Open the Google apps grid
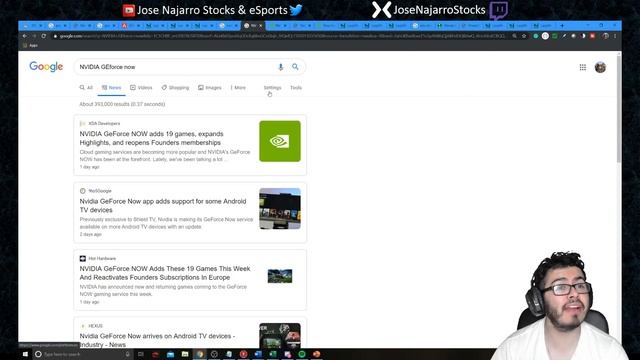Screen dimensions: 640x360 (x=583, y=67)
